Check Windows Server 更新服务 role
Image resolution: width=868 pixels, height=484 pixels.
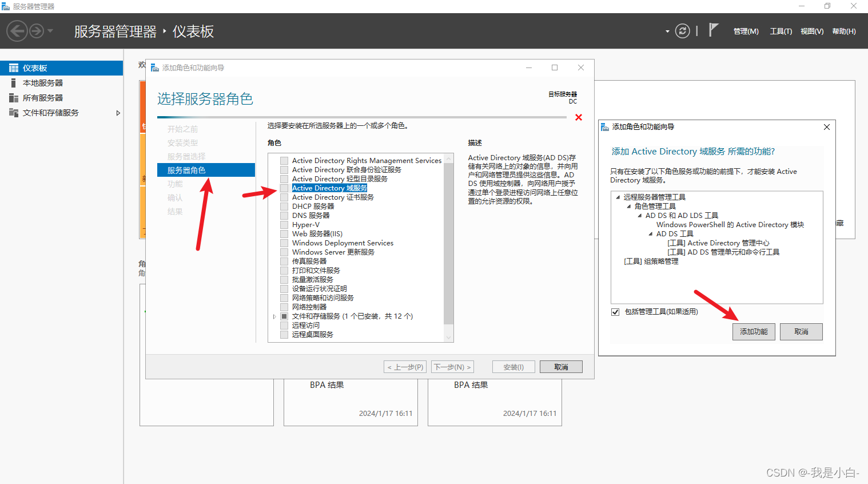(x=284, y=252)
